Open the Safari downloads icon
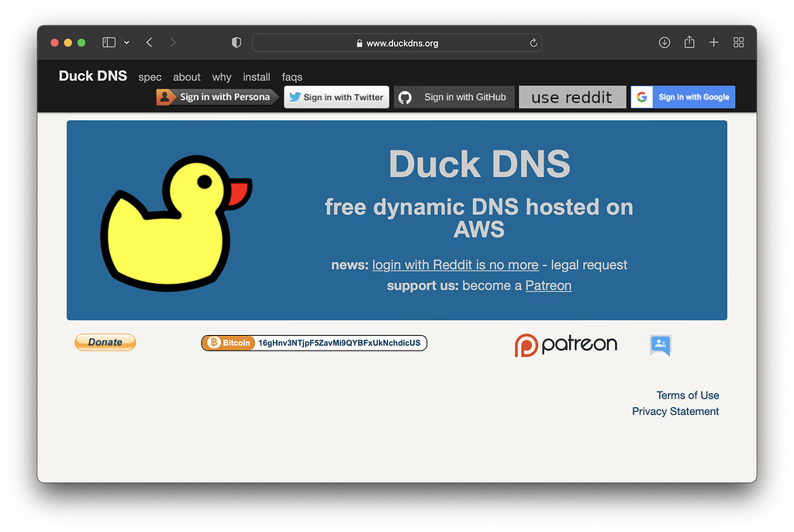Image resolution: width=794 pixels, height=532 pixels. (x=665, y=43)
